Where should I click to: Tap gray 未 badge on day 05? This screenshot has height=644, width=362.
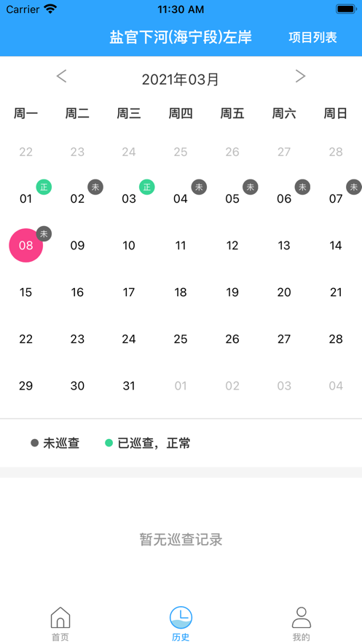[251, 187]
